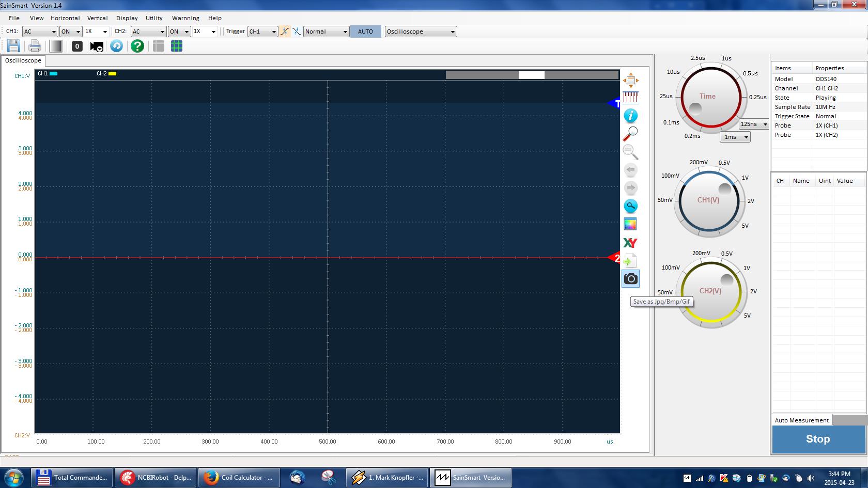Open the Vertical menu
This screenshot has width=868, height=488.
[x=97, y=18]
